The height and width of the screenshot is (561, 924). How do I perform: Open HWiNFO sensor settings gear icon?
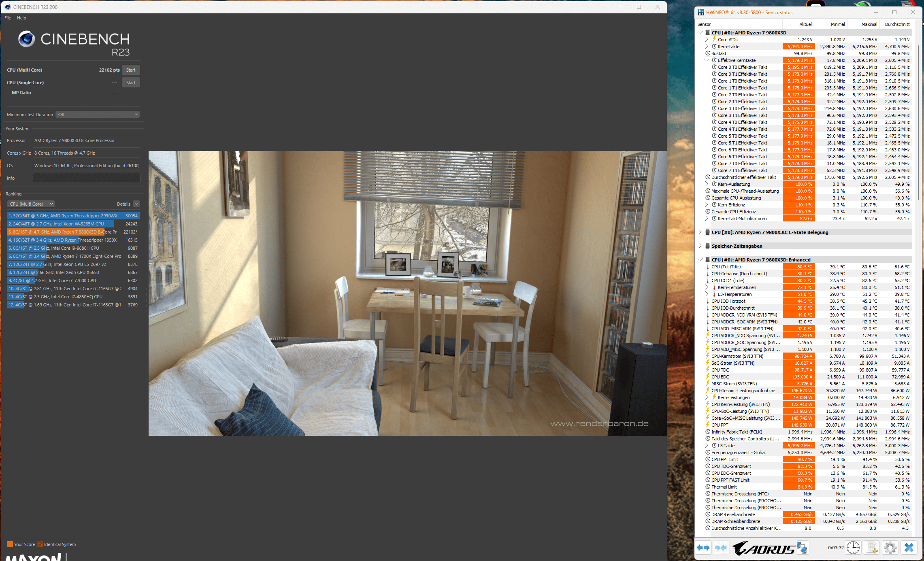point(890,548)
